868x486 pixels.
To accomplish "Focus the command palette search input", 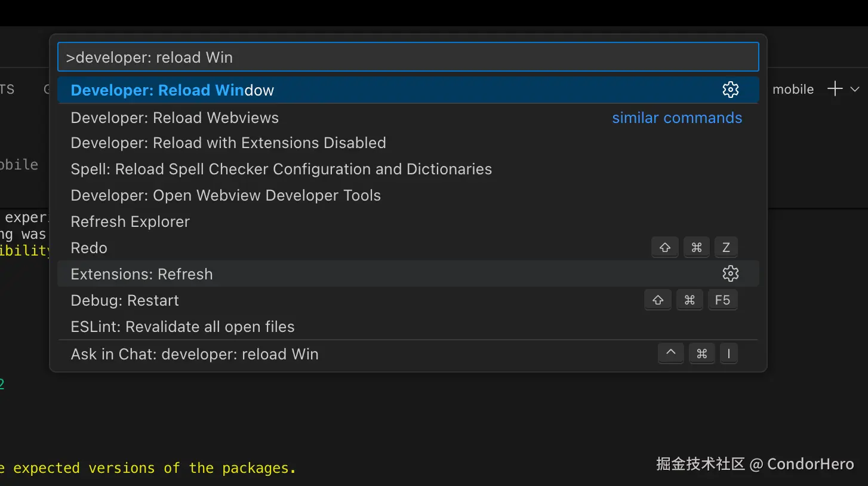I will (x=408, y=57).
